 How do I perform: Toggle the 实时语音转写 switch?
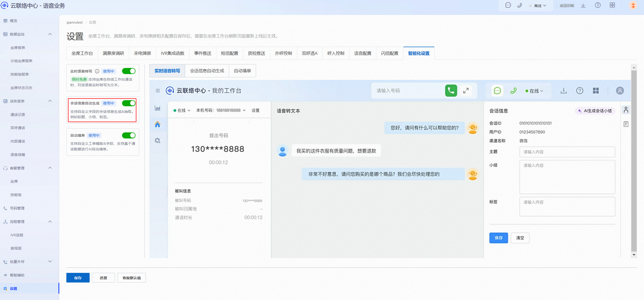point(129,71)
